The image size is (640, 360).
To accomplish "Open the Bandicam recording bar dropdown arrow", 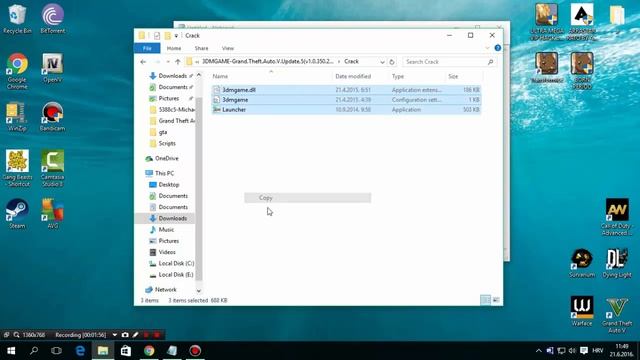I will (x=115, y=335).
